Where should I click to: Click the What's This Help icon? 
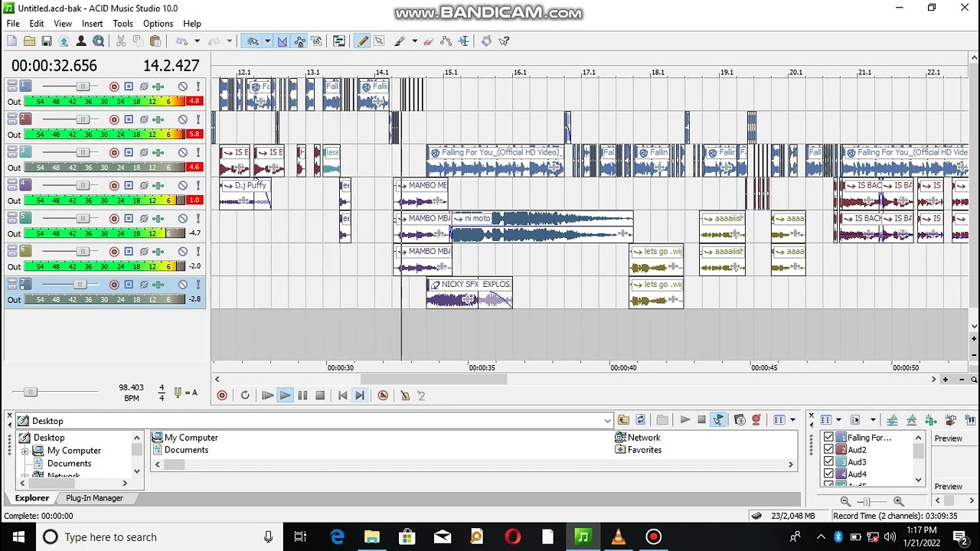pyautogui.click(x=505, y=41)
